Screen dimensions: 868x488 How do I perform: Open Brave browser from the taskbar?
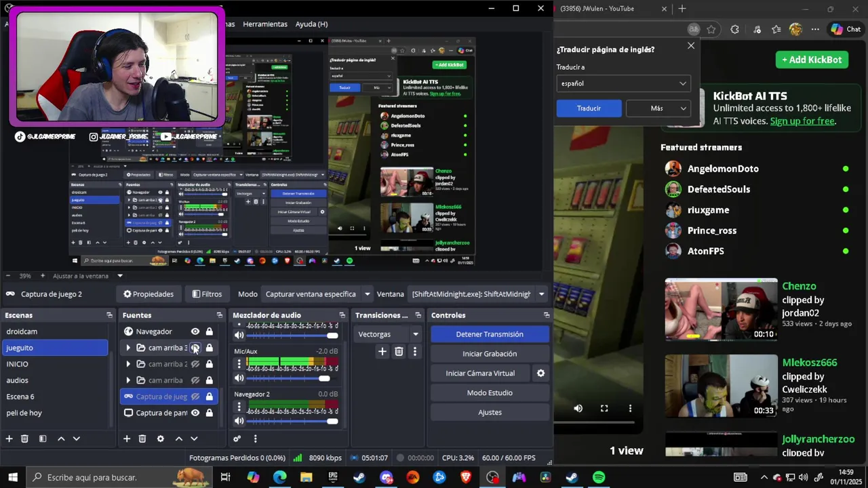pos(466,477)
